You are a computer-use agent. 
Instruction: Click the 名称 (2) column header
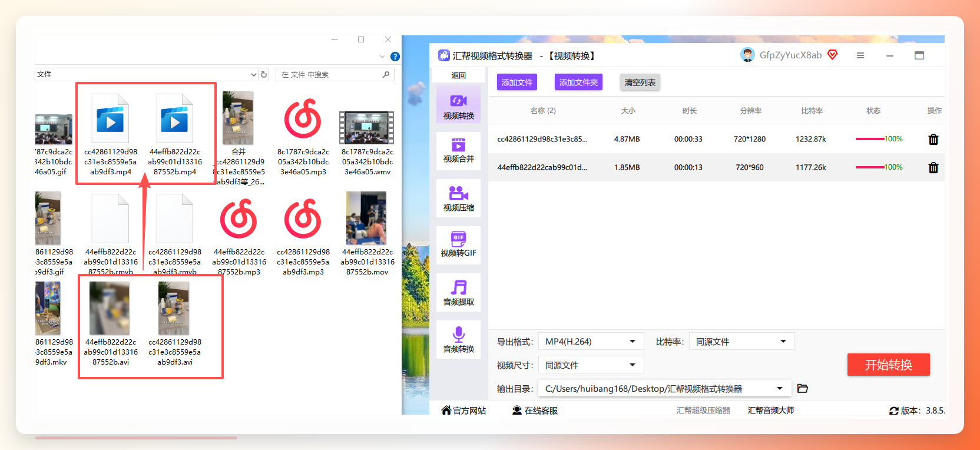click(x=543, y=111)
